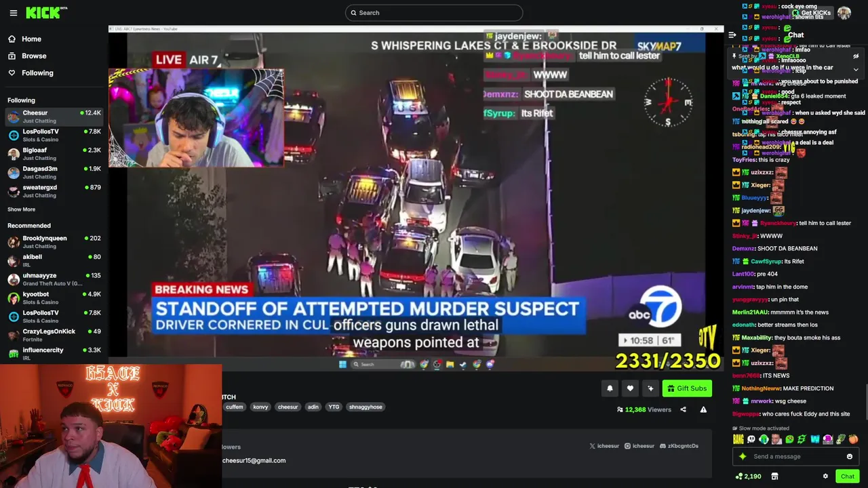Click the 12,368 Viewers count
868x488 pixels.
point(644,409)
